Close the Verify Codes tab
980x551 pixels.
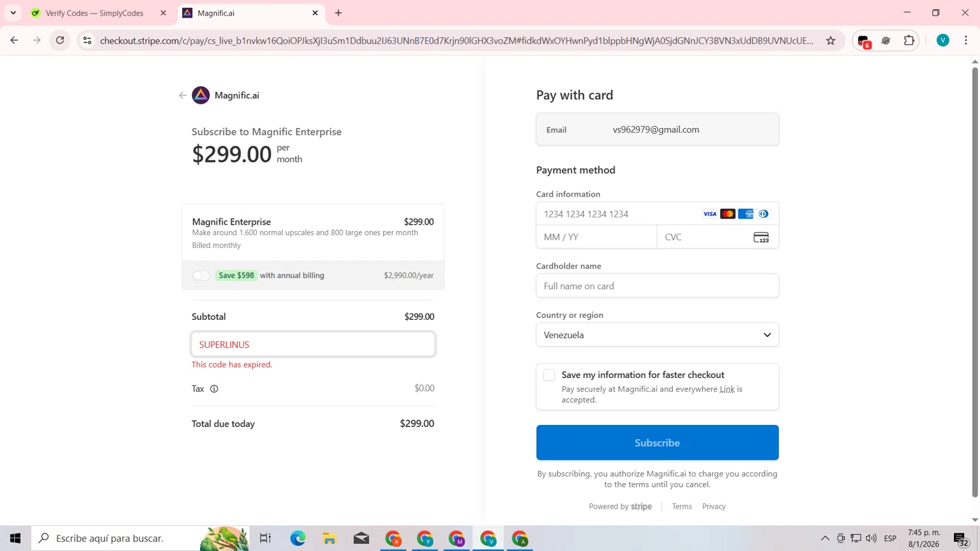coord(163,13)
